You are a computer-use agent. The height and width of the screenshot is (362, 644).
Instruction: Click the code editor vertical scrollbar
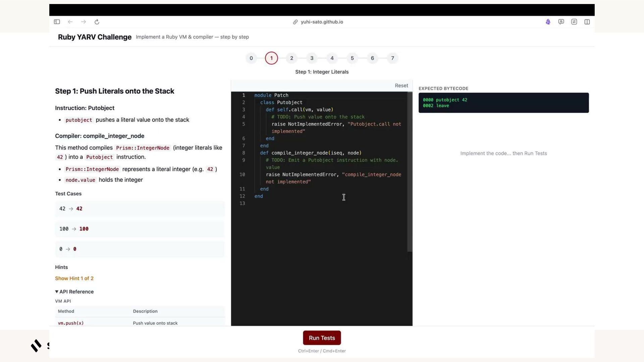[410, 172]
